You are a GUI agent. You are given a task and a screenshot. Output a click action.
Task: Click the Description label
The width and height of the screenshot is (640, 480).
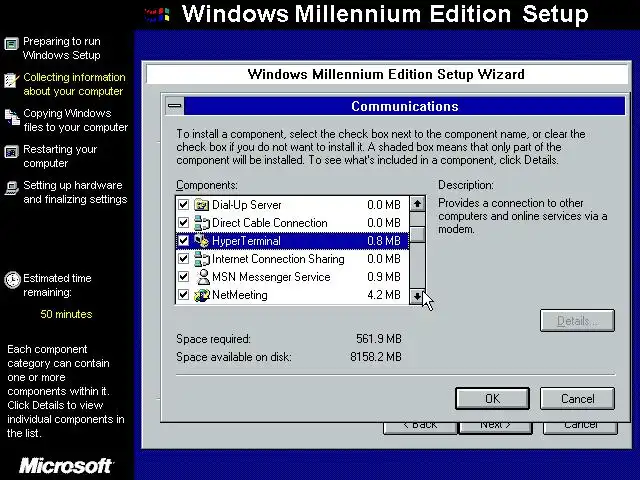[466, 185]
